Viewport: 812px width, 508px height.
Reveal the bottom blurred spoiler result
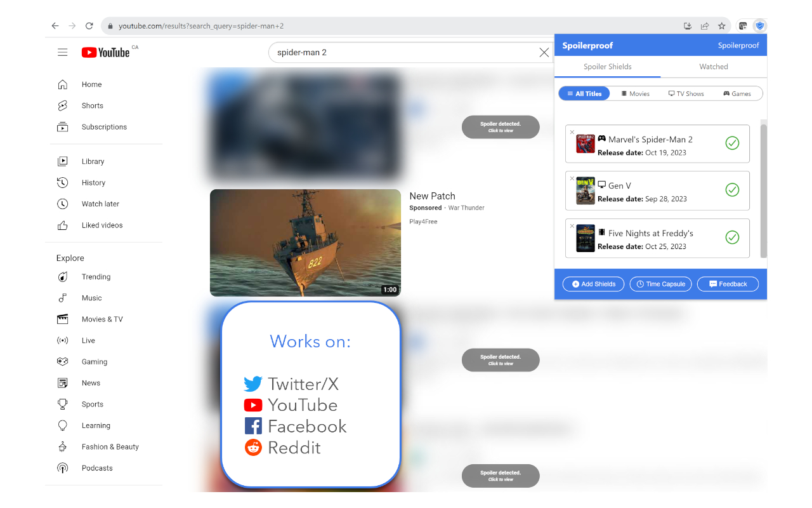(501, 476)
